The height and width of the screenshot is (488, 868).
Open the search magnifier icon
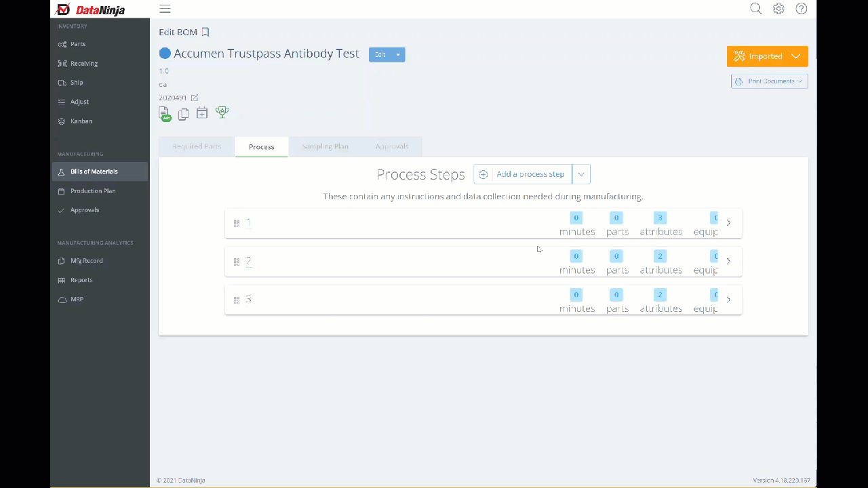pos(755,9)
